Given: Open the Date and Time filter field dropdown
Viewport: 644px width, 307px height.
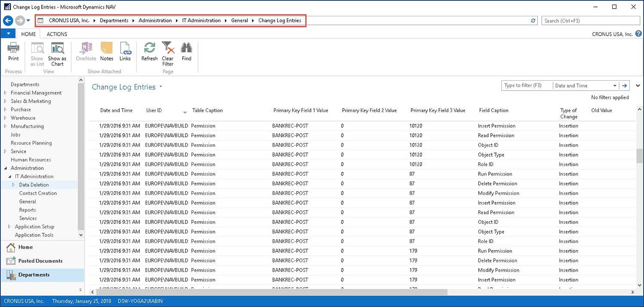Looking at the screenshot, I should 616,85.
